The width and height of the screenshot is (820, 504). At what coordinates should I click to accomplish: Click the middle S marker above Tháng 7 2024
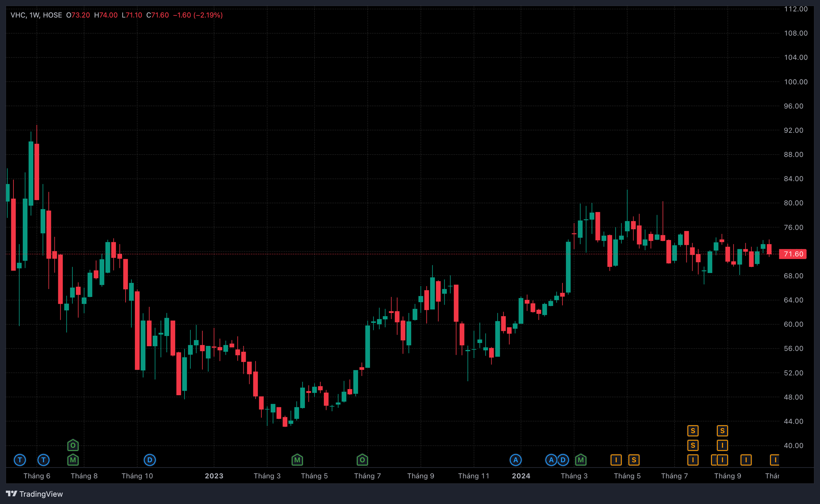coord(693,445)
